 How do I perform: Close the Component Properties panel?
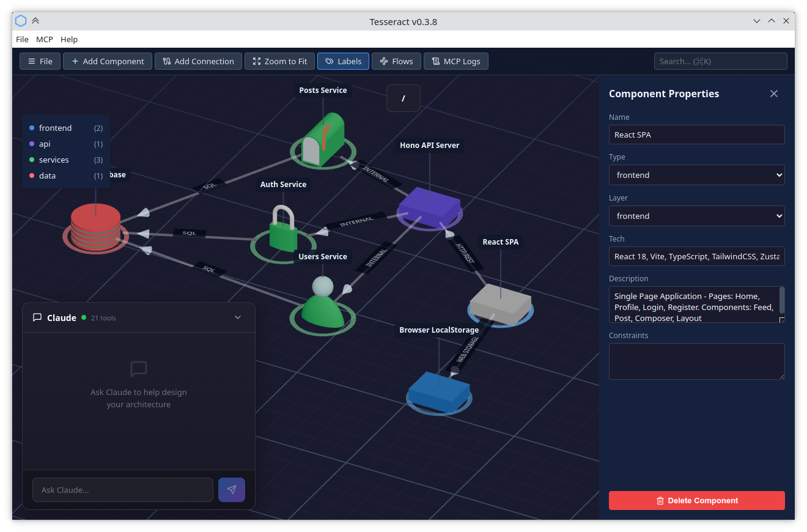pos(774,94)
